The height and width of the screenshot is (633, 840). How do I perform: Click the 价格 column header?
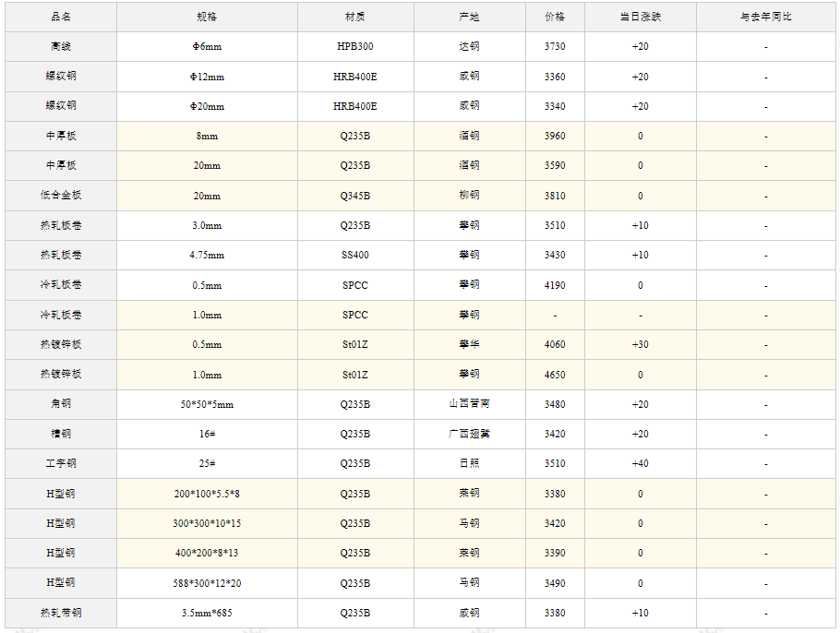(x=555, y=17)
